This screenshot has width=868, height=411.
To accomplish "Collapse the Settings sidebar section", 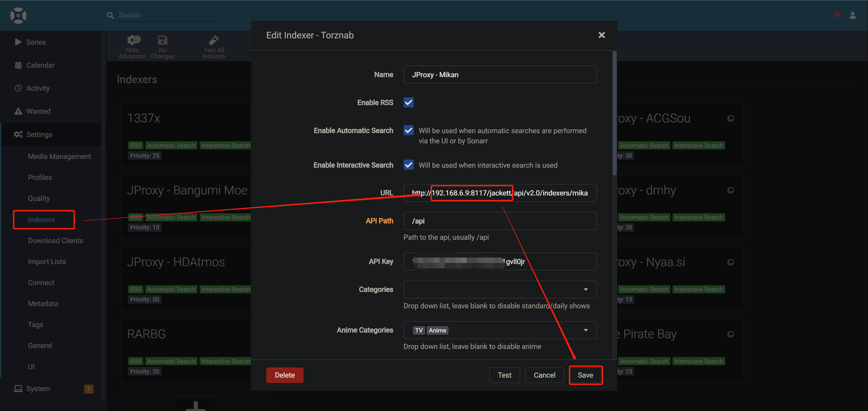I will tap(39, 134).
